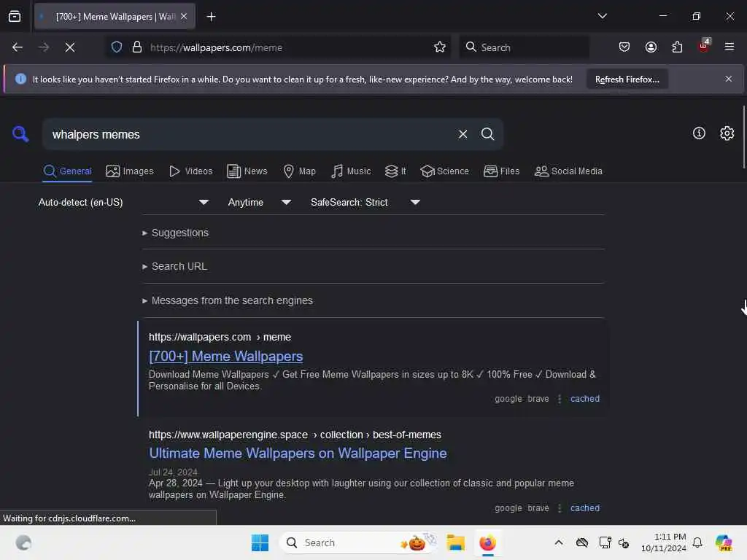The image size is (747, 560).
Task: Open the search engine About info icon
Action: pos(699,133)
